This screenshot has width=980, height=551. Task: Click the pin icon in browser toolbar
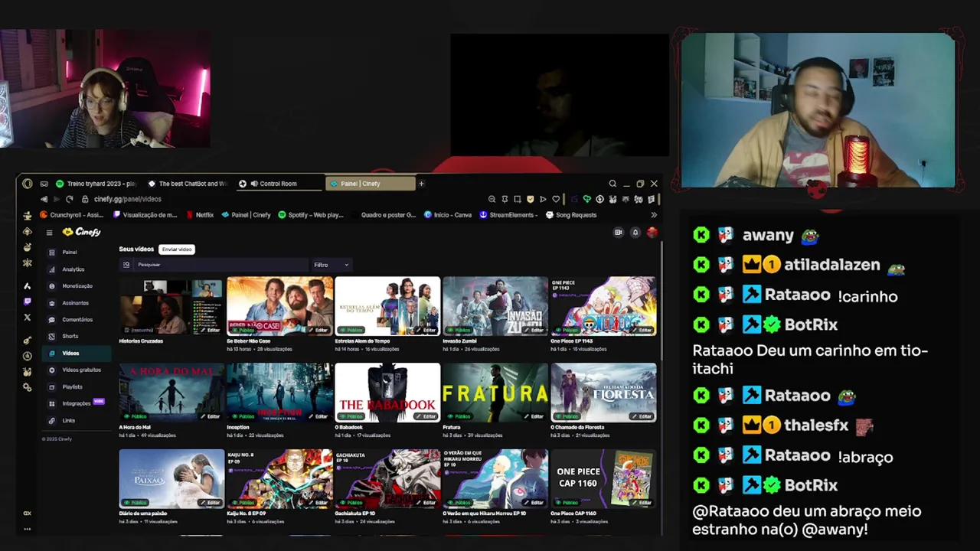505,199
